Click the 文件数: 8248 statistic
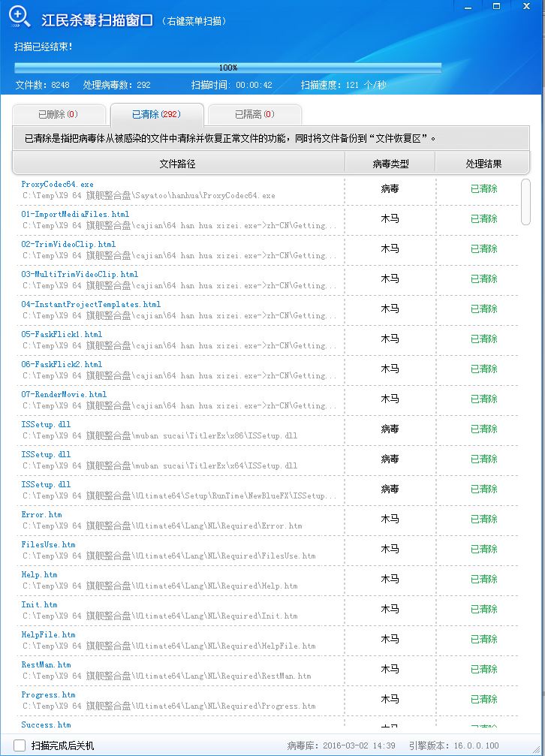This screenshot has width=545, height=756. tap(43, 85)
